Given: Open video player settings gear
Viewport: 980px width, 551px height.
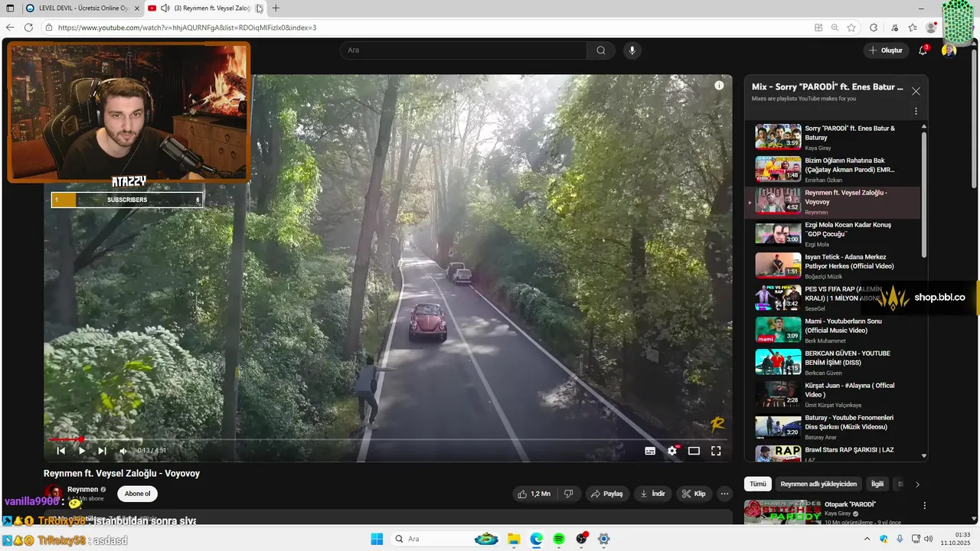Looking at the screenshot, I should coord(672,451).
